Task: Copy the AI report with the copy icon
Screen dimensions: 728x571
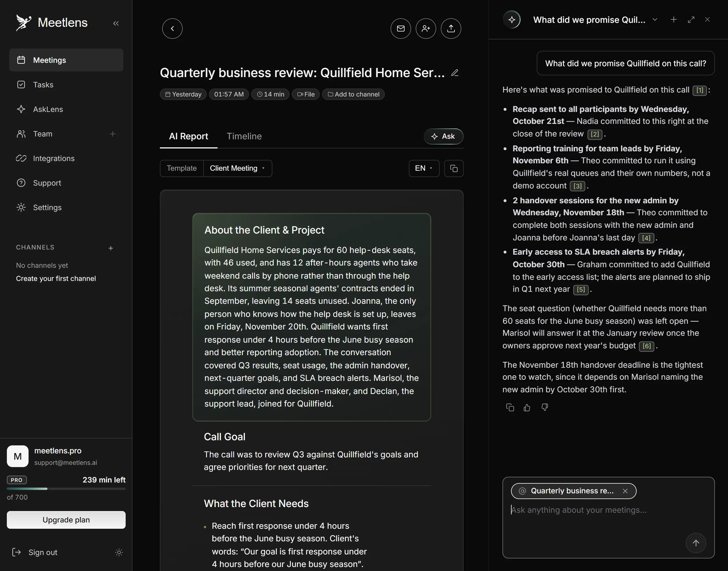Action: pos(454,168)
